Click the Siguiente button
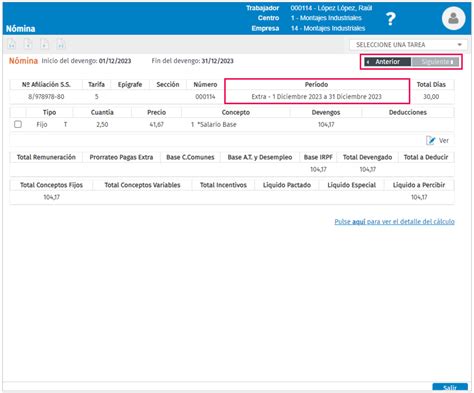Viewport: 474px width, 393px height. [x=435, y=62]
